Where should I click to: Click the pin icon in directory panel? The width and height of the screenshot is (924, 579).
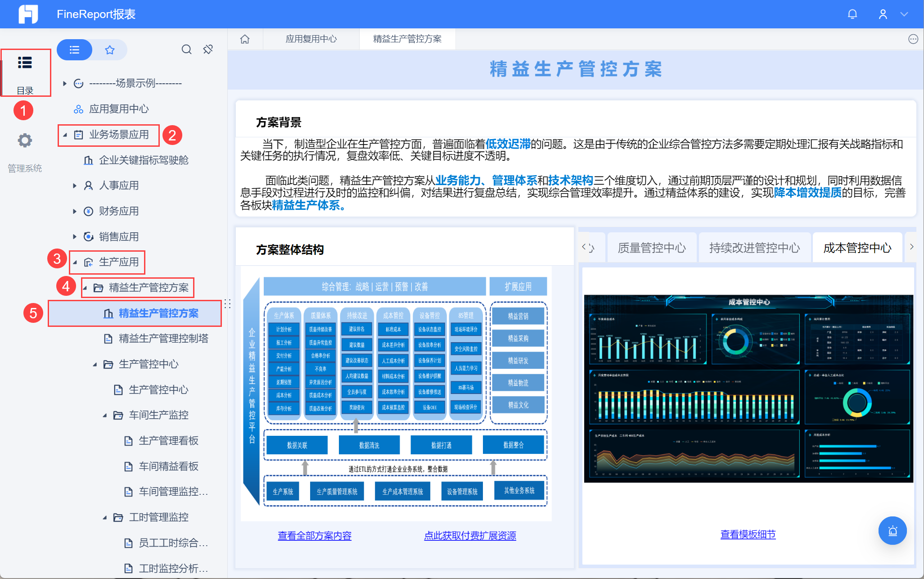pos(208,50)
